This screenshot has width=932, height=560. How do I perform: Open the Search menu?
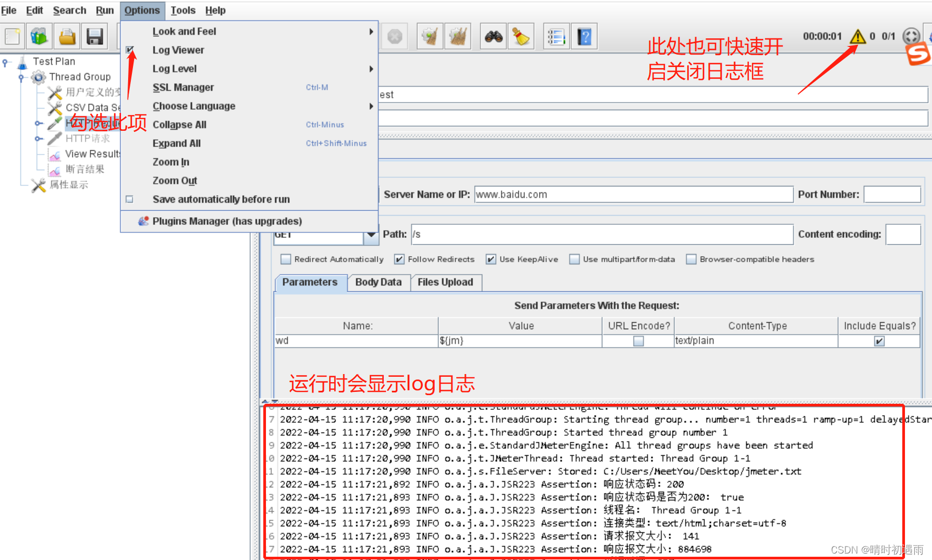70,10
